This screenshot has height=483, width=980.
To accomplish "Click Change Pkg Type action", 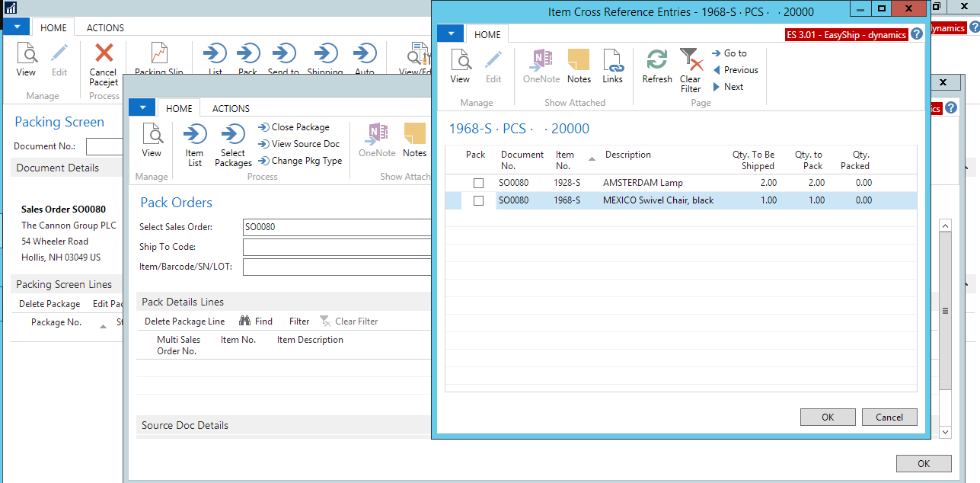I will [x=300, y=161].
